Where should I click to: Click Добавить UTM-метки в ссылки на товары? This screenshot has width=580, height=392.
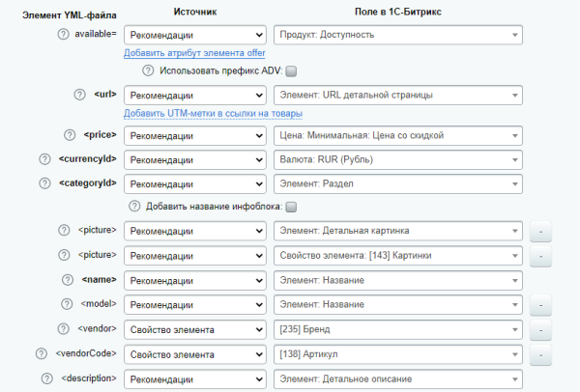213,113
